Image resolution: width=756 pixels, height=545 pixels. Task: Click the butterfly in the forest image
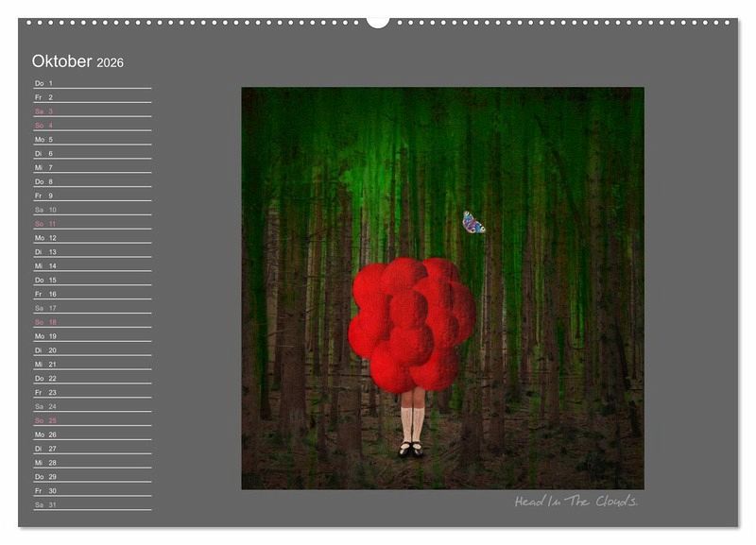tap(473, 223)
